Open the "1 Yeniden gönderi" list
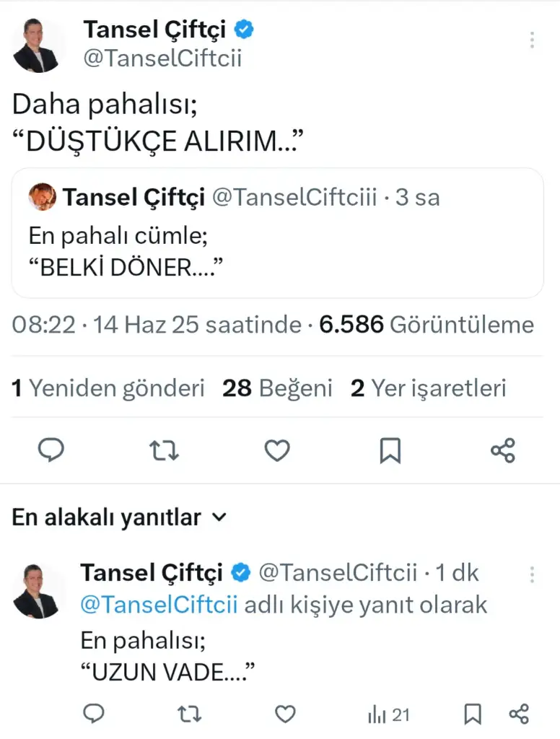This screenshot has width=560, height=739. pyautogui.click(x=108, y=388)
